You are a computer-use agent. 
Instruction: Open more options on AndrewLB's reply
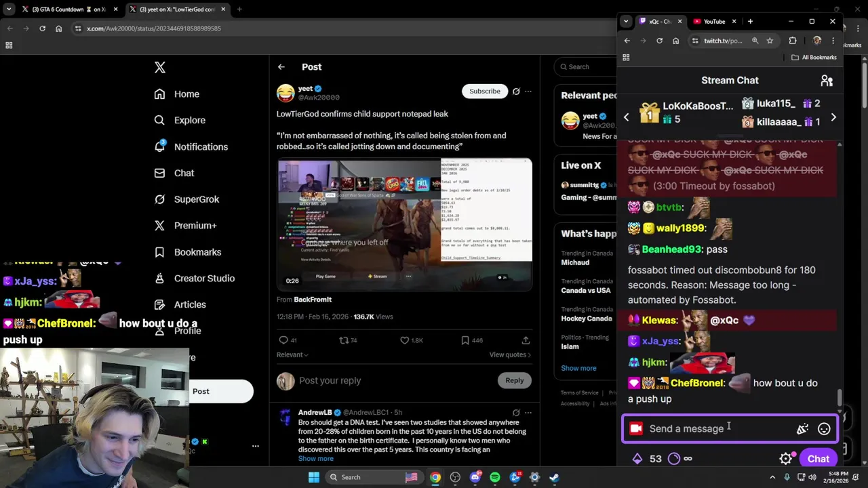528,412
